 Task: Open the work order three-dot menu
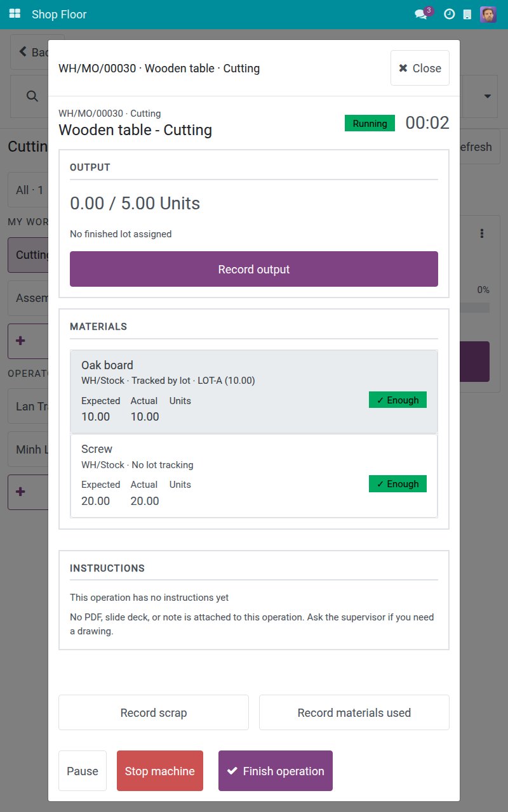pyautogui.click(x=482, y=233)
